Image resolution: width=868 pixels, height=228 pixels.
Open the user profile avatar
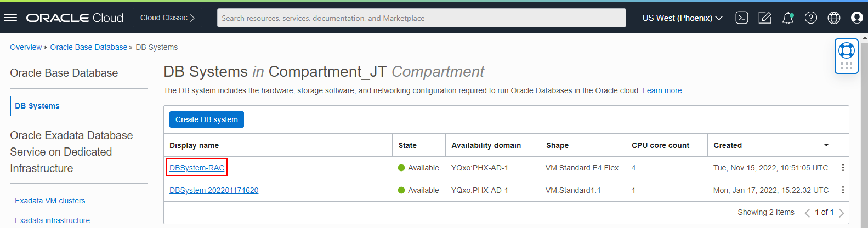pyautogui.click(x=856, y=18)
